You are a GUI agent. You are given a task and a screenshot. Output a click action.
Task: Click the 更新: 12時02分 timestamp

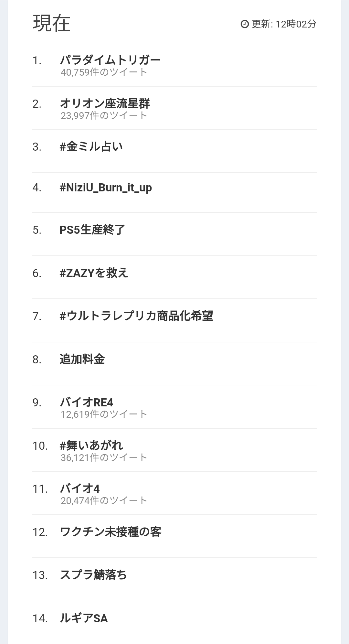[284, 24]
